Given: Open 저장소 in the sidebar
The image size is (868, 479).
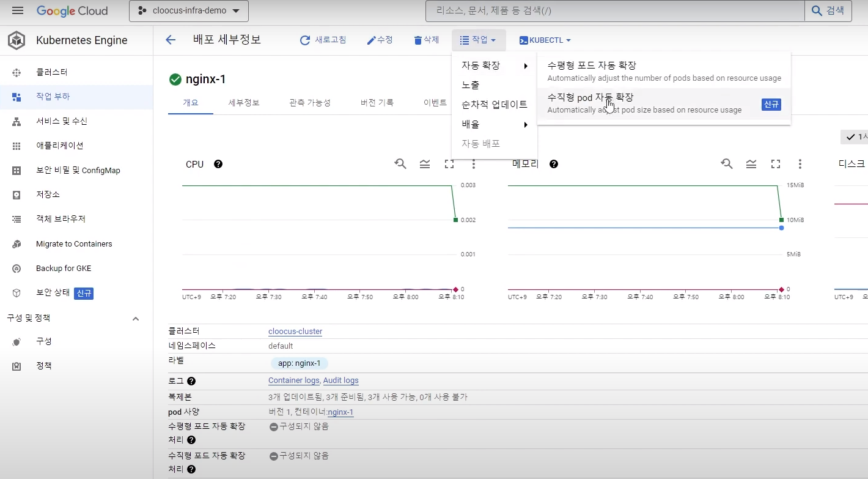Looking at the screenshot, I should pos(76,195).
